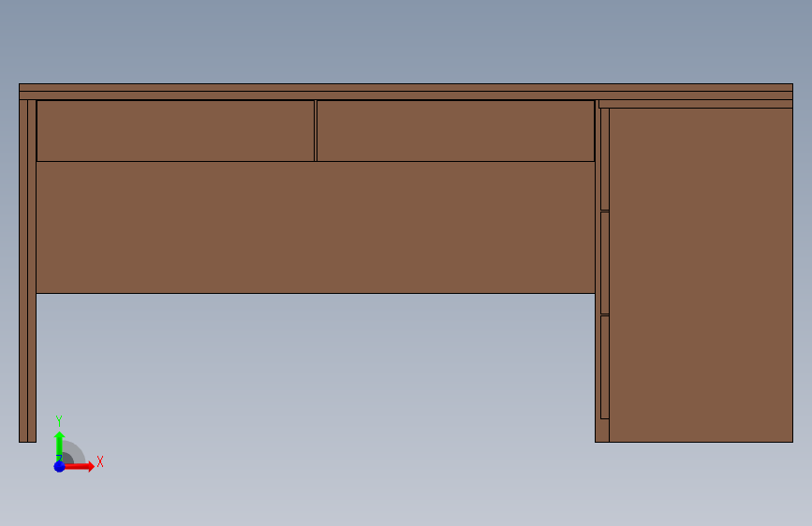This screenshot has height=526, width=812.
Task: Pick the middle pedestal drawer edge strip
Action: pos(604,263)
